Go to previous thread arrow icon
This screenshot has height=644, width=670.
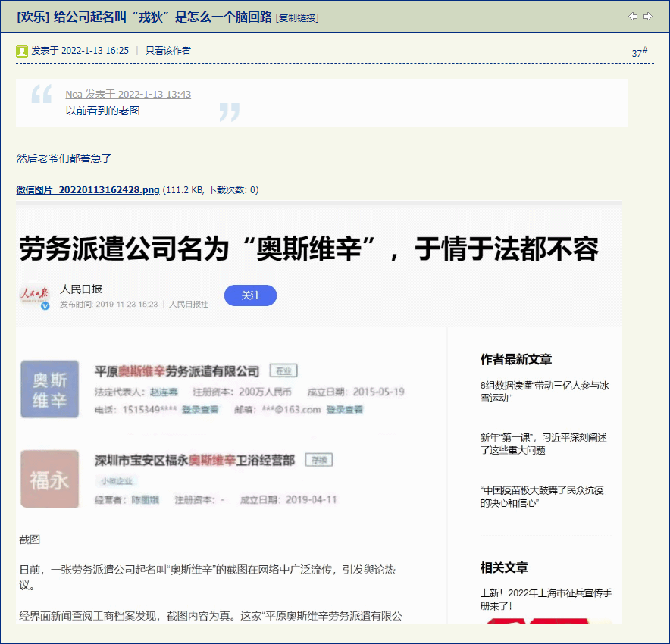tap(633, 16)
